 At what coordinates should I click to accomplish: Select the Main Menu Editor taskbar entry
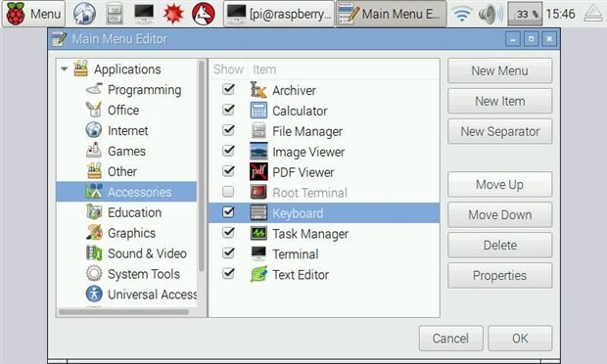391,14
